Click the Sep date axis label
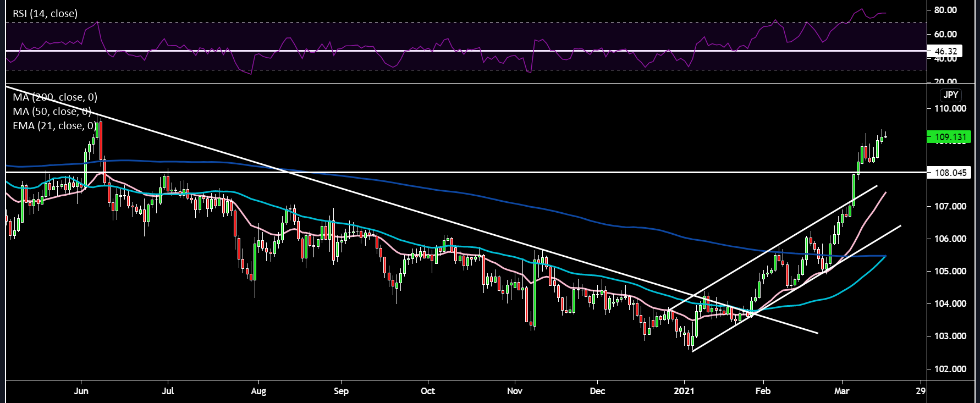Viewport: 980px width, 403px height. [x=341, y=391]
